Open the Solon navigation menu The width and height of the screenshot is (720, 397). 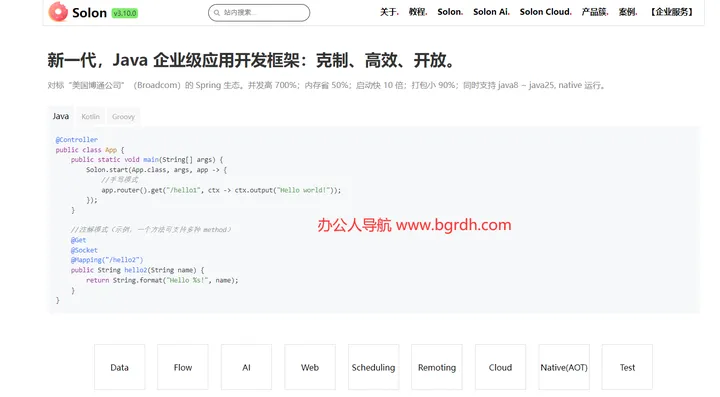tap(450, 12)
